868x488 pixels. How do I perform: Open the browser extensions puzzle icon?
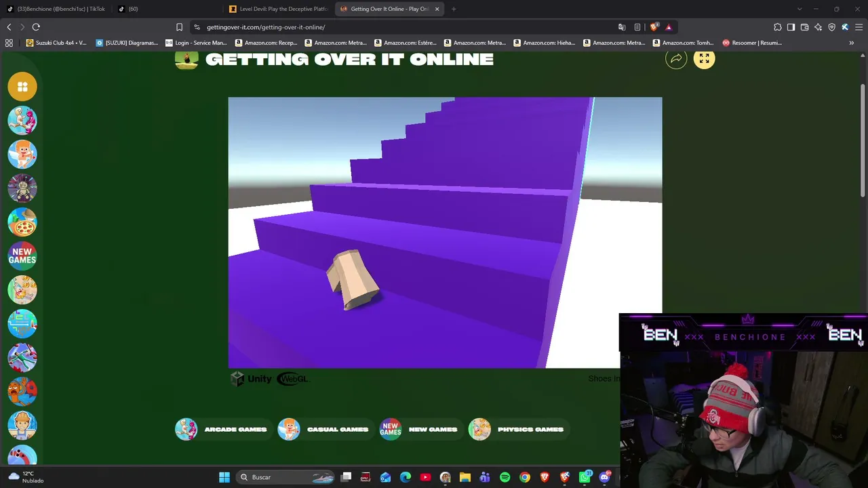777,27
